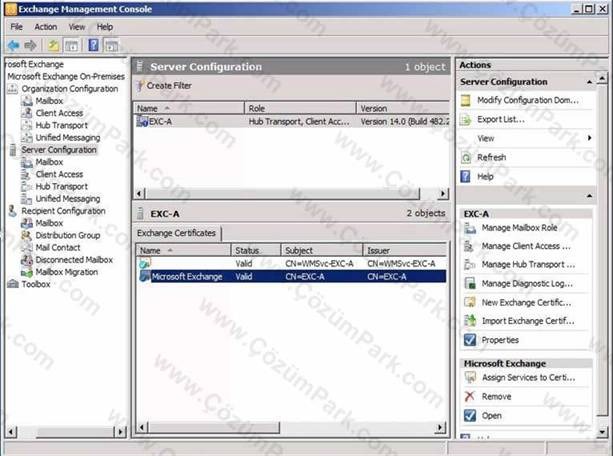Select Hub Transport under Organization Configuration
Image resolution: width=613 pixels, height=456 pixels.
point(61,125)
